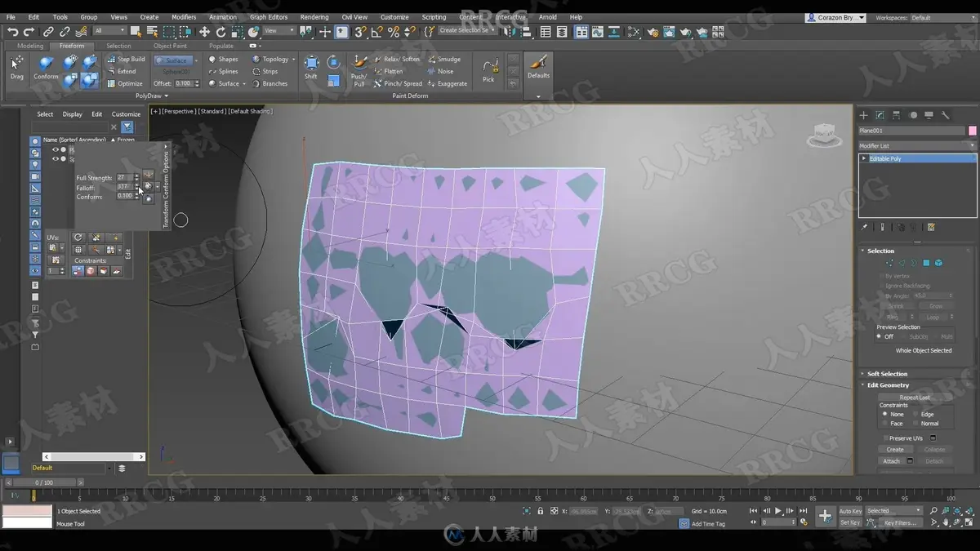Choose the Smudge brush
Viewport: 980px width, 551px height.
(443, 59)
